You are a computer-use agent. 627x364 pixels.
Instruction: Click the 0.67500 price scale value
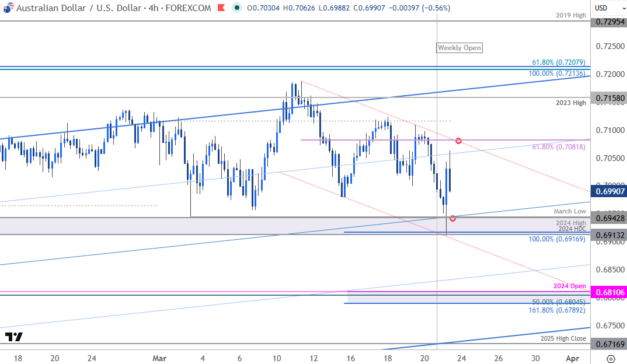point(610,325)
